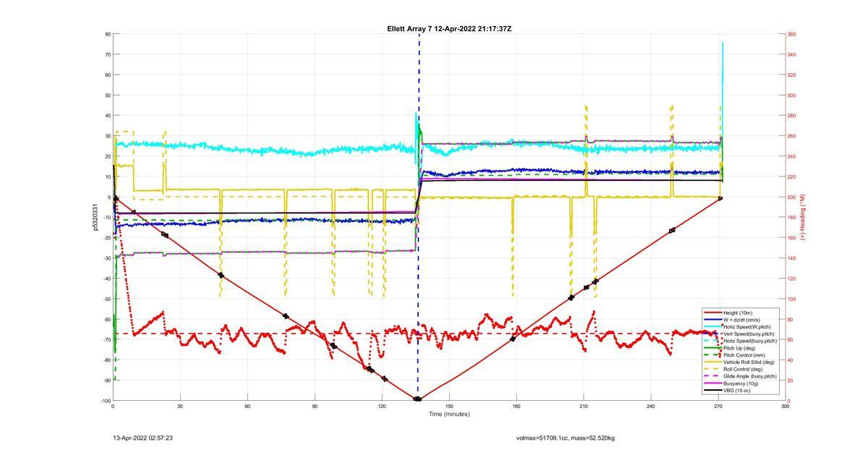Select the '340' heading axis tick
The height and width of the screenshot is (450, 868).
click(793, 54)
